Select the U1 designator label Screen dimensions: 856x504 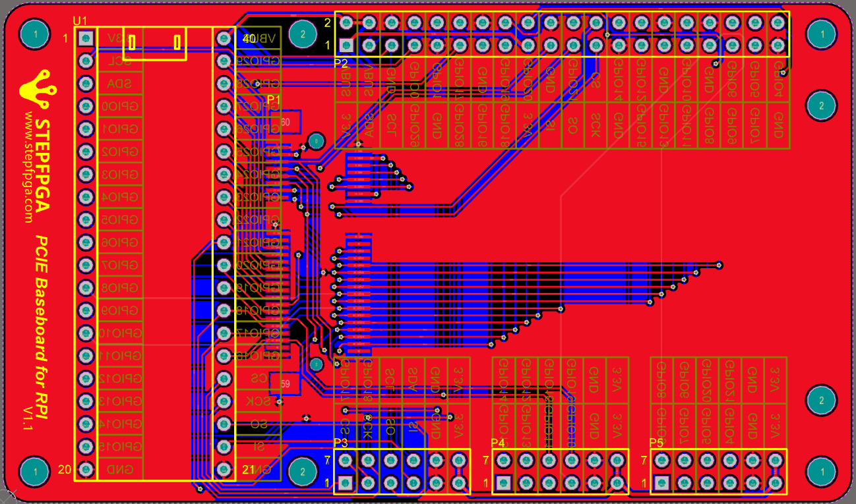tap(80, 21)
